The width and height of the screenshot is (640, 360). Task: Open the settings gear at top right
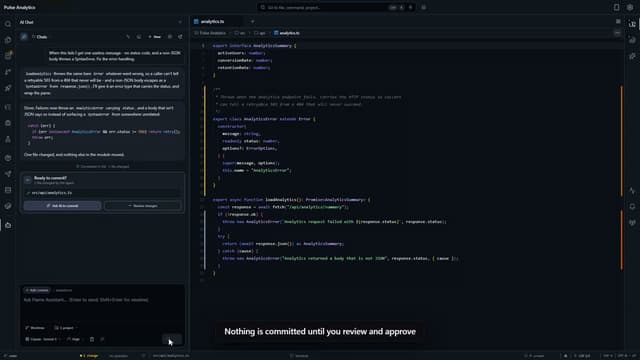(x=630, y=7)
